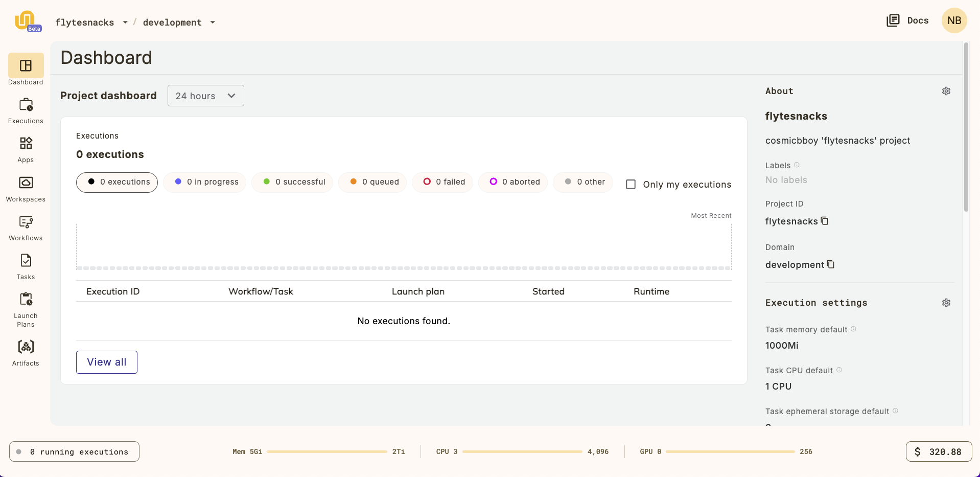Click the $ 320.88 cost button

(939, 451)
